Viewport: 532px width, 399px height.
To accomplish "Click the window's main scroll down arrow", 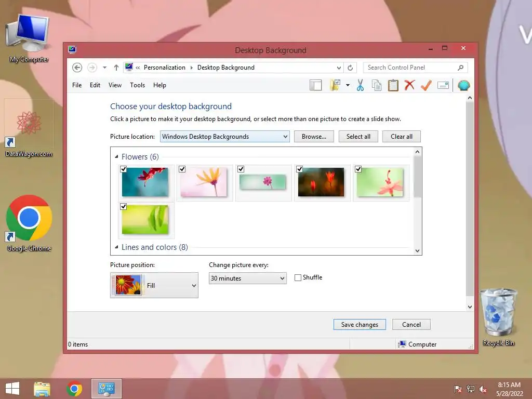I will click(470, 307).
